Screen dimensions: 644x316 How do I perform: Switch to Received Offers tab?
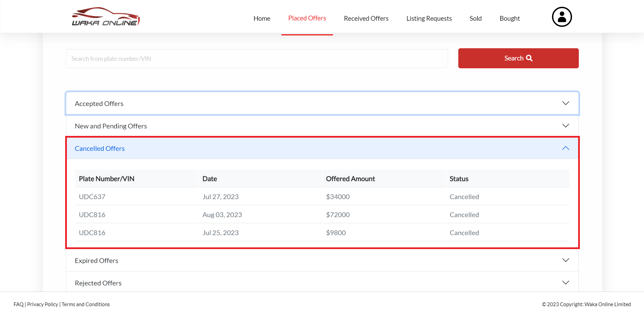tap(366, 18)
